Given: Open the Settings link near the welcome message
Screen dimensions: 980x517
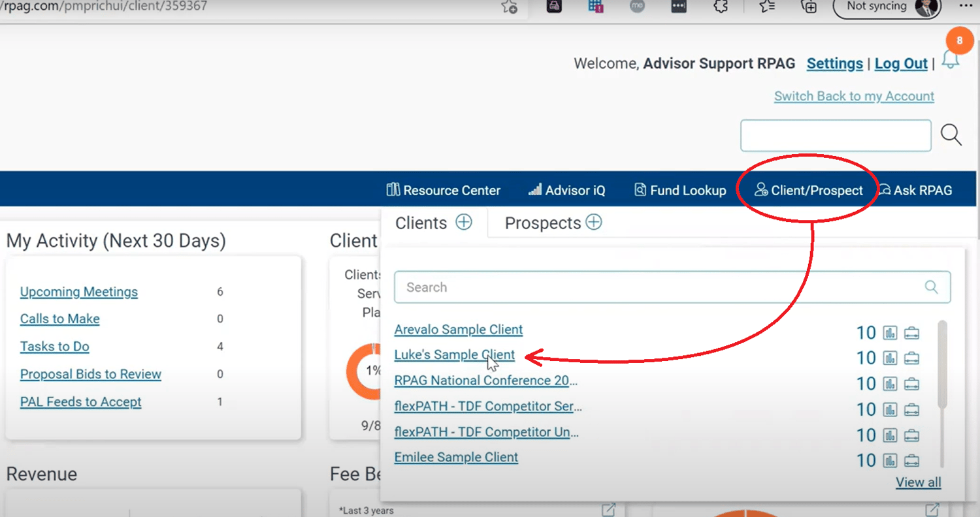Looking at the screenshot, I should (x=834, y=63).
